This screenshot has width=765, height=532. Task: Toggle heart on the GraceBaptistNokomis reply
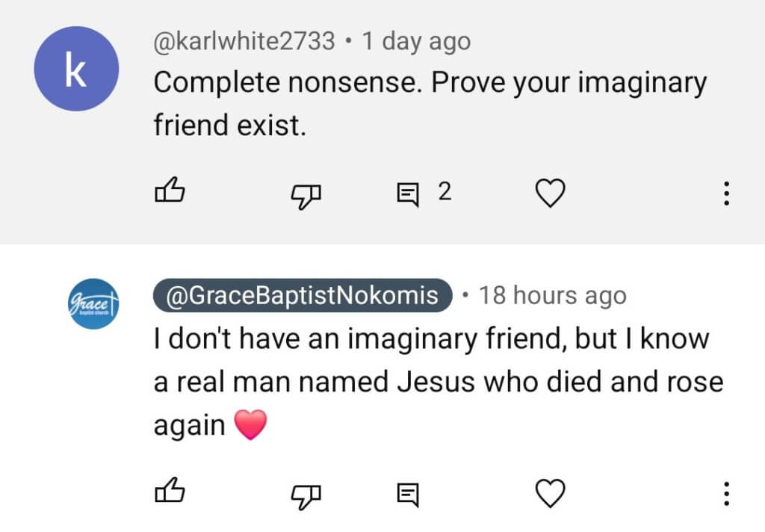pyautogui.click(x=551, y=493)
